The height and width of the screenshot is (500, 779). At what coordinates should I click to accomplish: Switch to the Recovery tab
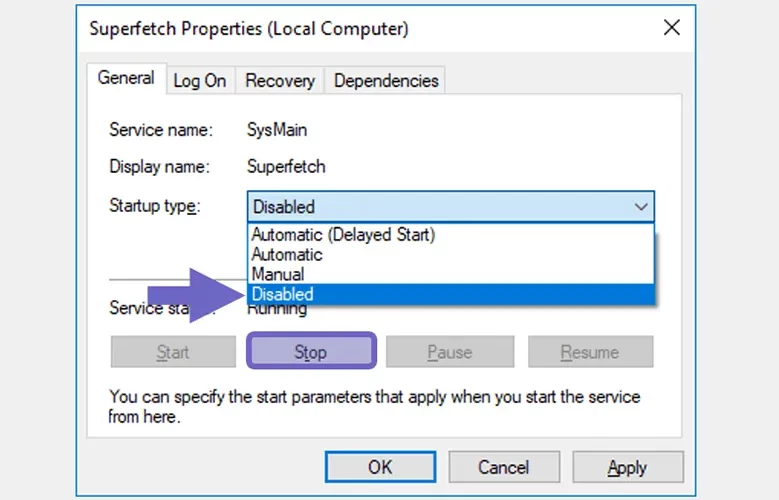[280, 81]
